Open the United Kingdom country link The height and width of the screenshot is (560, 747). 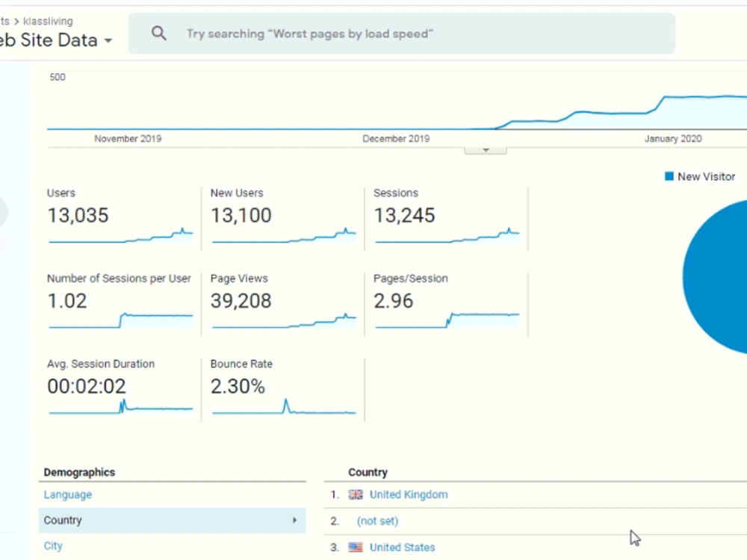[409, 495]
